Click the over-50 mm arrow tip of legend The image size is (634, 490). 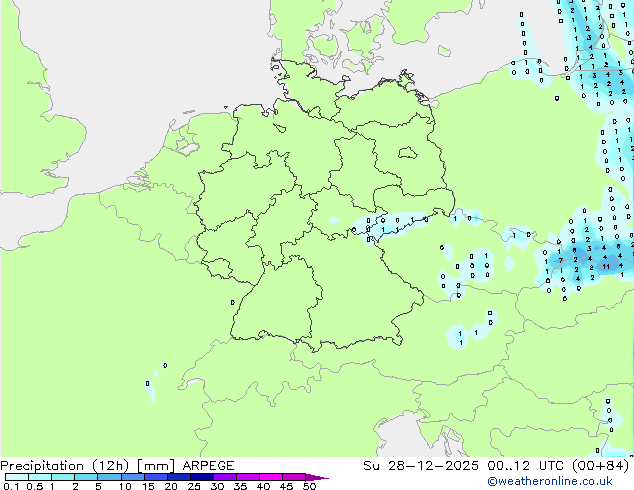coord(317,477)
